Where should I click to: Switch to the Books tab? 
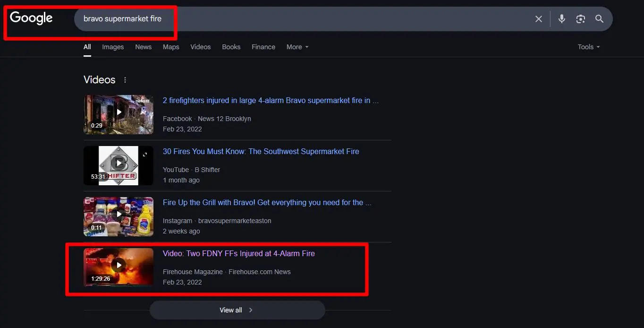tap(231, 47)
